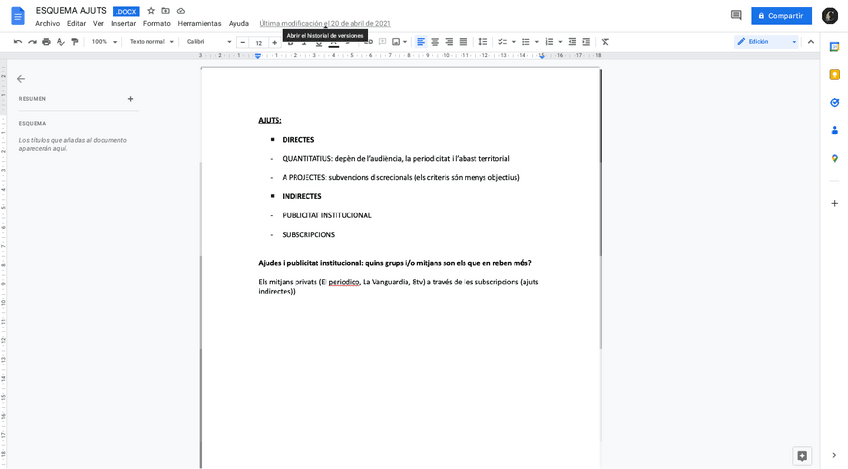Insert a bulleted list
The height and width of the screenshot is (469, 848).
click(x=525, y=42)
